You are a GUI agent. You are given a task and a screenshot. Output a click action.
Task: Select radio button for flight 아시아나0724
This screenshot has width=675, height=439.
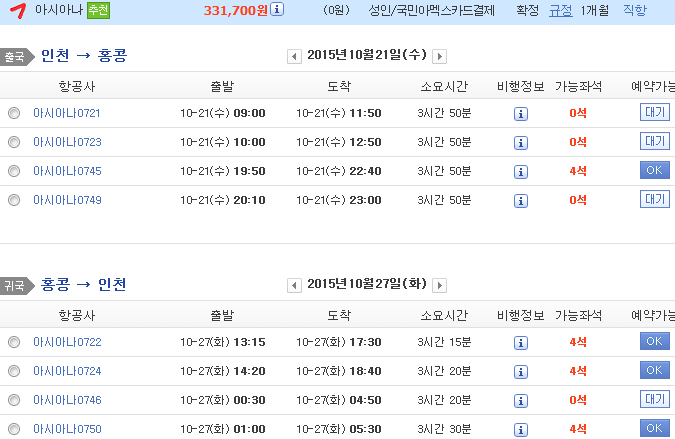click(14, 371)
